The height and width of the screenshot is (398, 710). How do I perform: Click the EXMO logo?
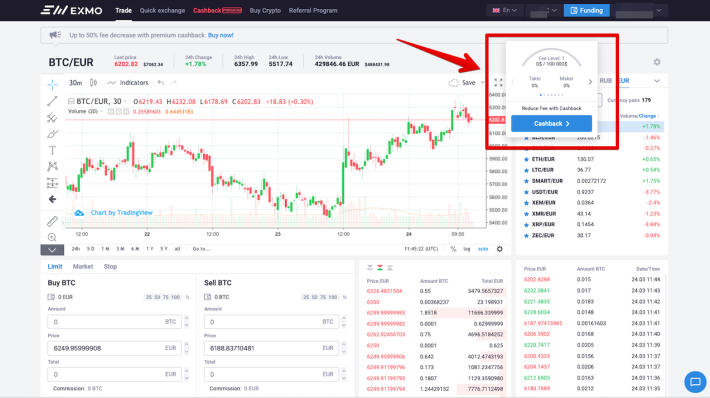[72, 10]
